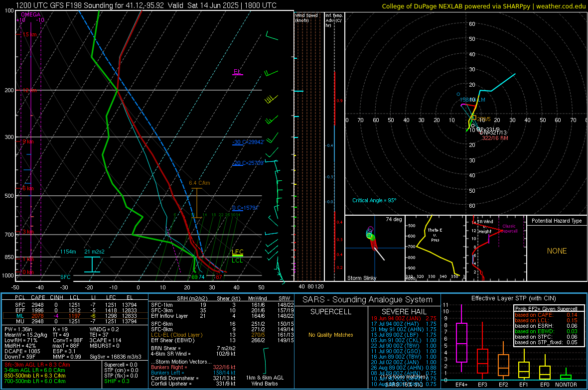The image size is (588, 390).
Task: Click the green surface dewpoint value "69"
Action: (194, 277)
